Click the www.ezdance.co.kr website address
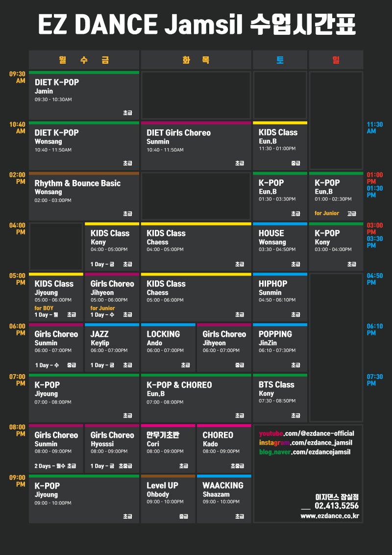 (330, 516)
